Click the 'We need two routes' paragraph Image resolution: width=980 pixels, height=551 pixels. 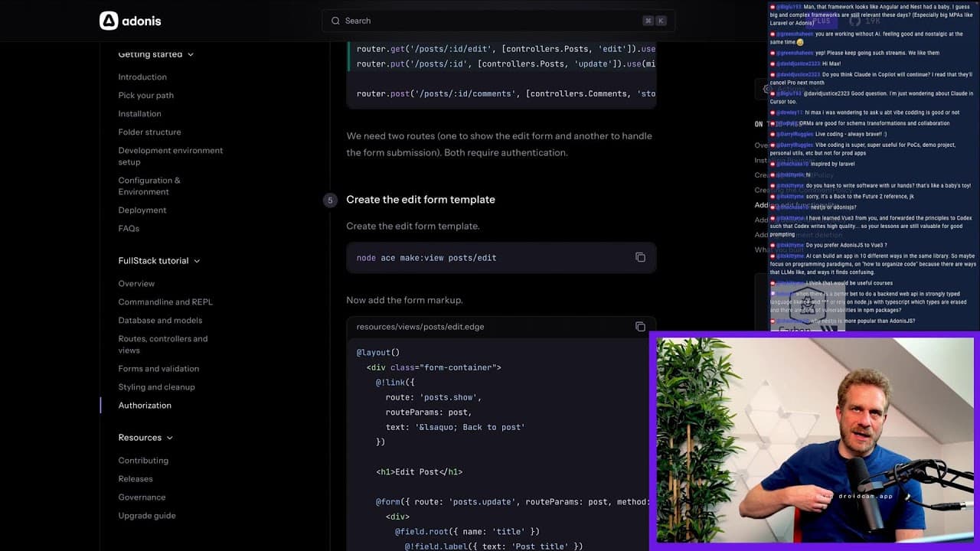(499, 144)
